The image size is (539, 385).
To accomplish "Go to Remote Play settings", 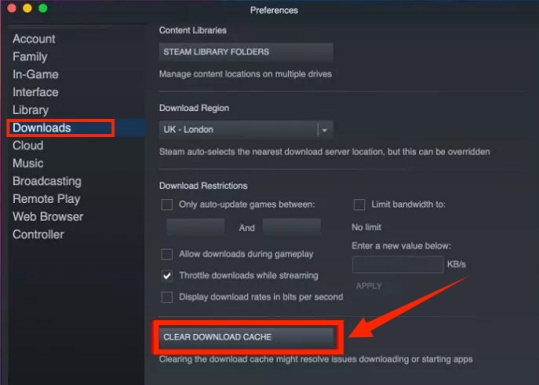I will pos(46,199).
